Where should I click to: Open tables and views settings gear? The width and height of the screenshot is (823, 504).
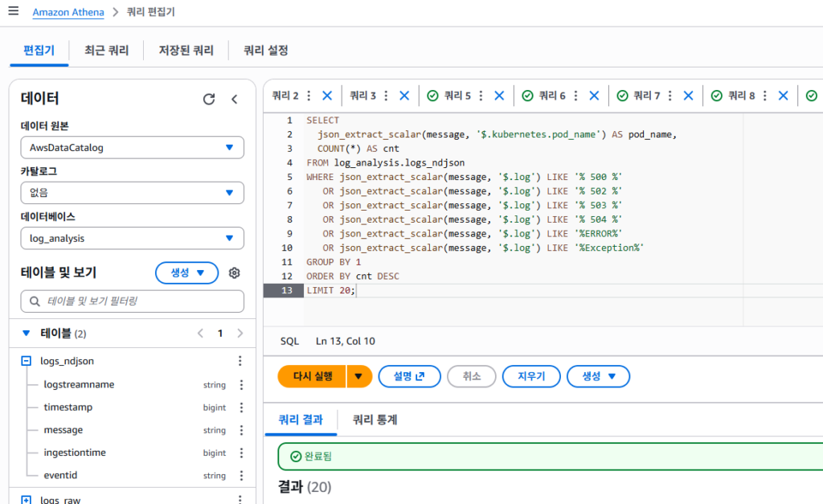click(x=235, y=273)
